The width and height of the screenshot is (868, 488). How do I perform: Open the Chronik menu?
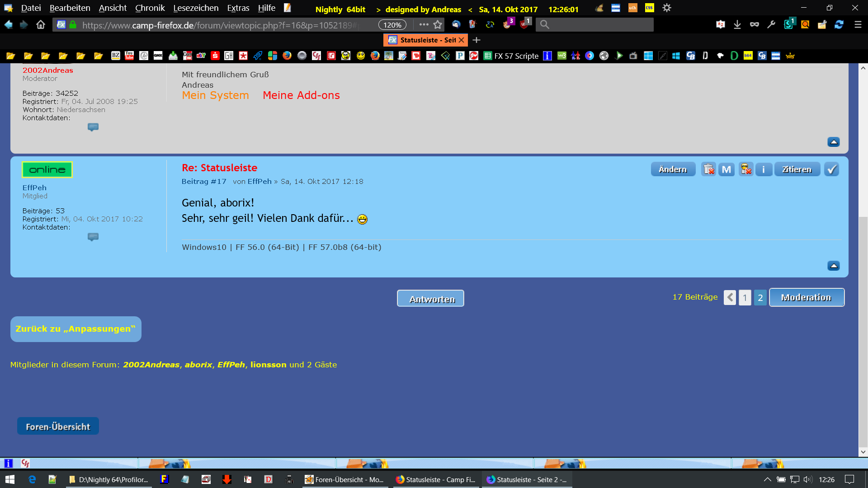(150, 8)
